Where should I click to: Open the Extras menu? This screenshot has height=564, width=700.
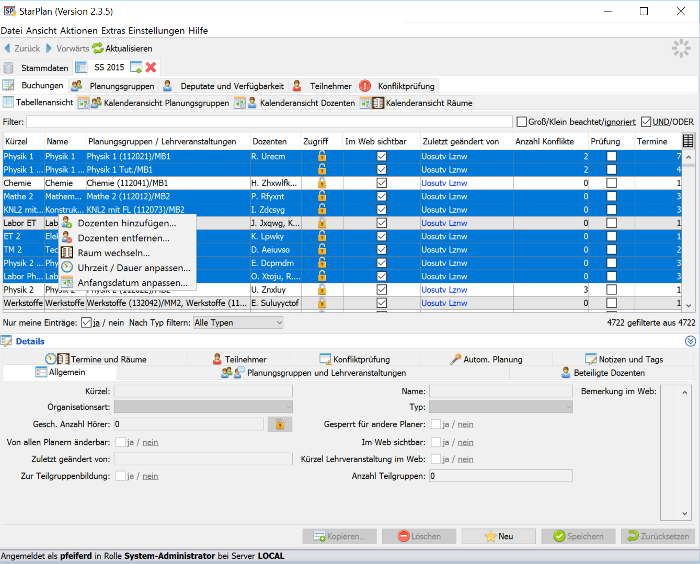(113, 31)
